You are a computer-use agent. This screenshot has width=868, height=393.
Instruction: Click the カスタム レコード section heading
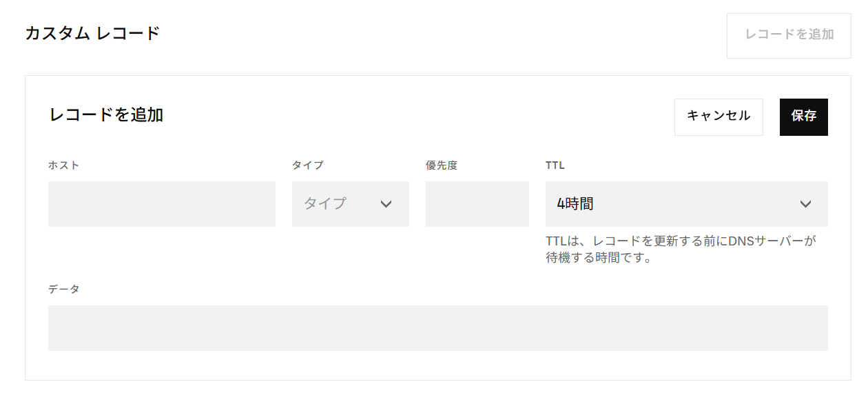pos(92,33)
